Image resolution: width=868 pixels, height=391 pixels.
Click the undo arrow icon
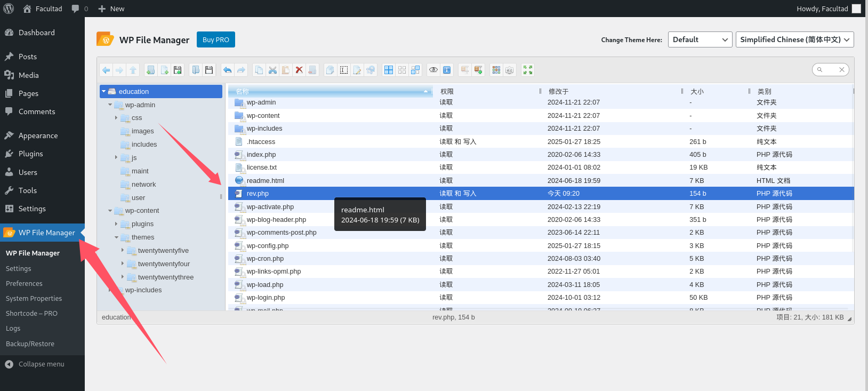pyautogui.click(x=228, y=70)
